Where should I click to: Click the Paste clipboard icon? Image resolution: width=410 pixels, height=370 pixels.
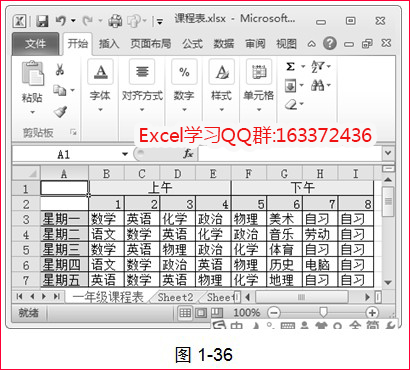coord(32,73)
